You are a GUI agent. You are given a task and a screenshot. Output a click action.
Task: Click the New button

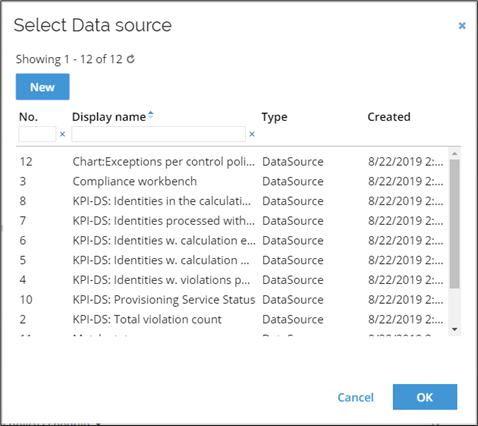pos(43,87)
